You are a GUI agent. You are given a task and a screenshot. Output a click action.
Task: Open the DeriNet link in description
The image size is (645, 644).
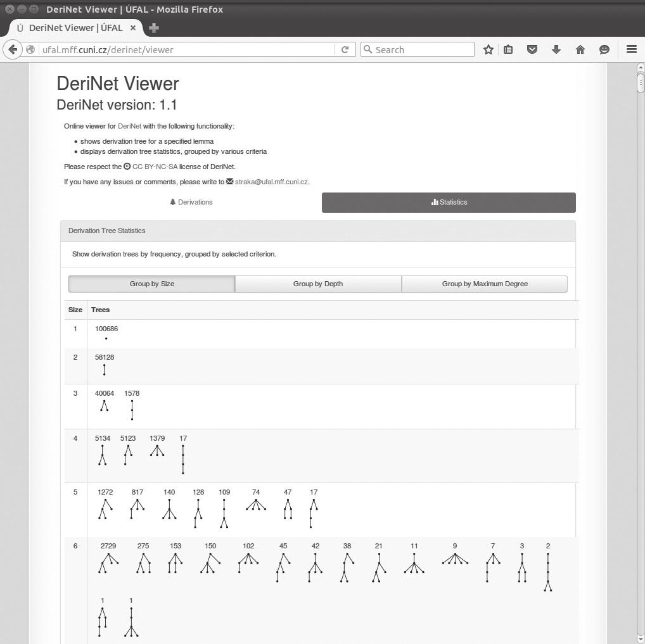pyautogui.click(x=129, y=126)
